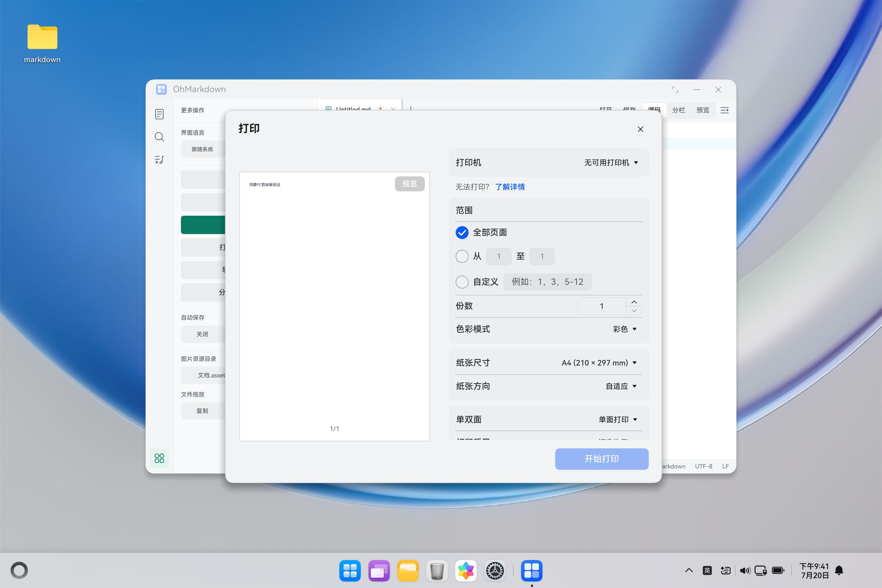882x588 pixels.
Task: Switch to 预览 view tab in OhMarkdown toolbar
Action: (x=703, y=110)
